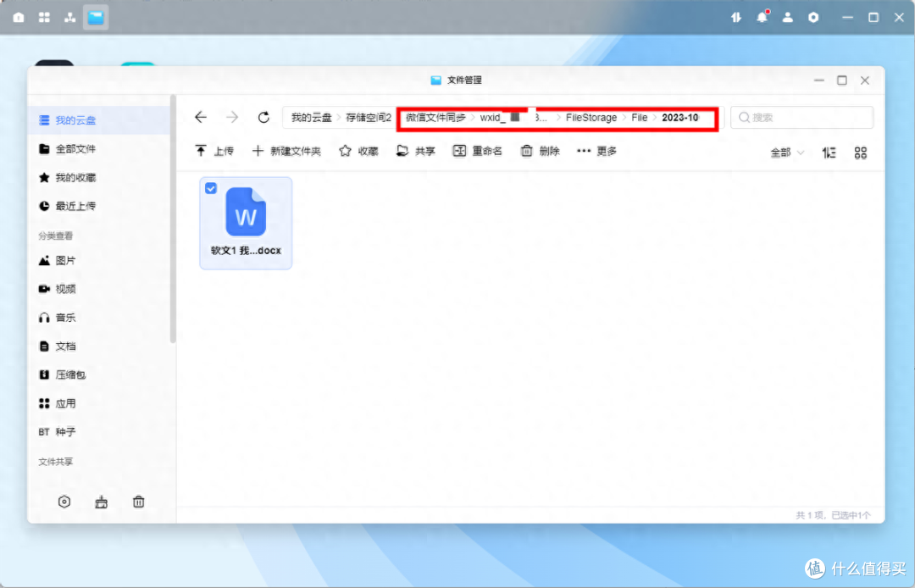Maximize the 文件管理 window

coord(842,80)
